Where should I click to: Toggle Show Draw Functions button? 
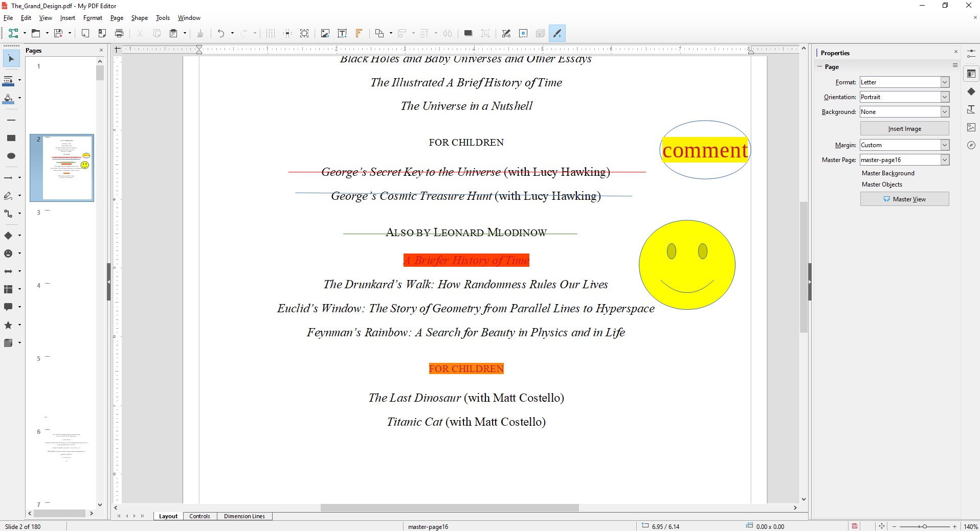coord(557,33)
